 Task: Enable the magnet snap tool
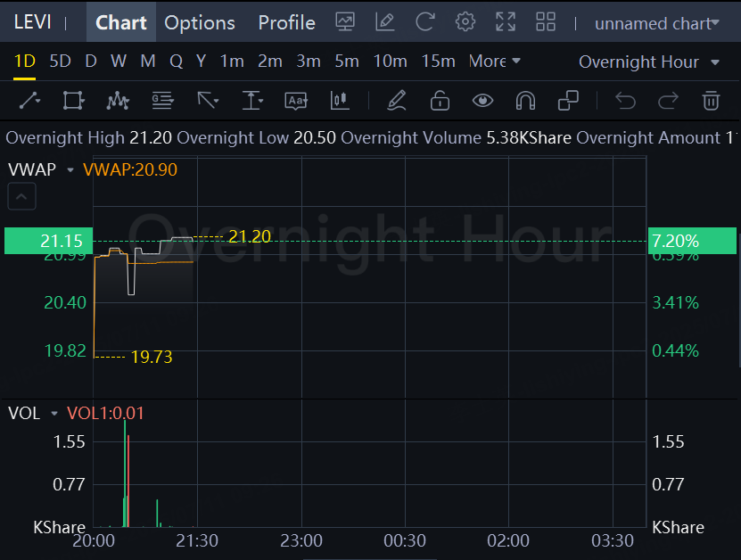point(525,101)
